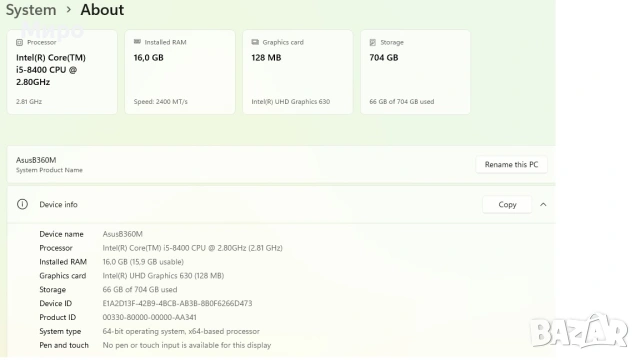Click the 'Product ID' row label
The image size is (640, 360).
[58, 318]
